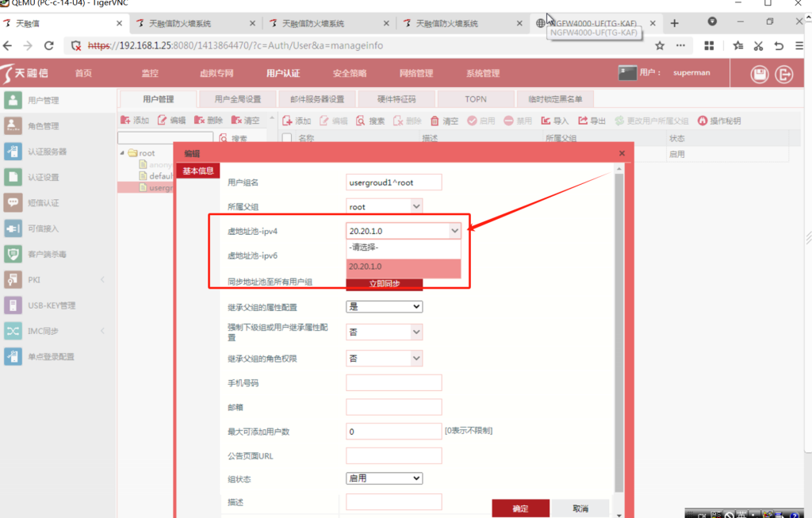
Task: Collapse the root tree node
Action: click(x=123, y=153)
